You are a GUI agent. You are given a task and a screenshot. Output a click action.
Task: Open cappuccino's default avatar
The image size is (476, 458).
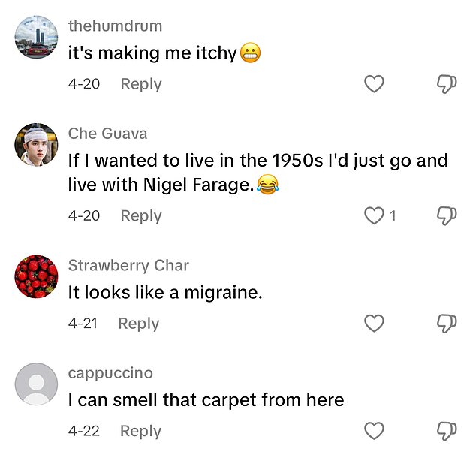(x=36, y=384)
